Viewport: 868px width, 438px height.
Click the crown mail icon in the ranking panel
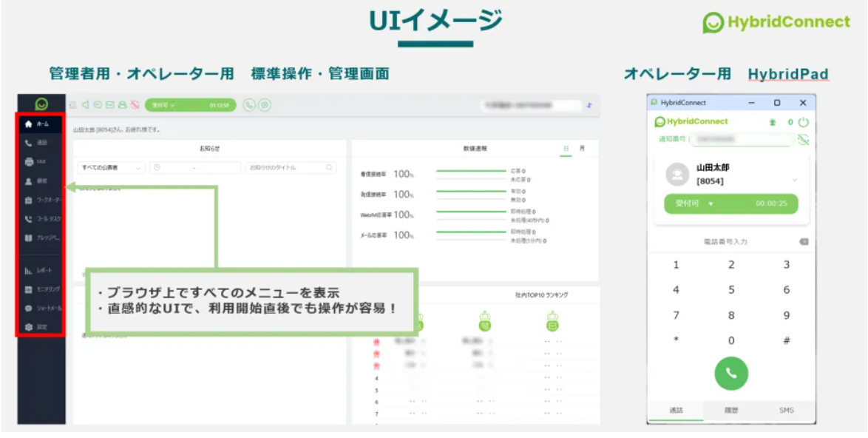click(552, 323)
